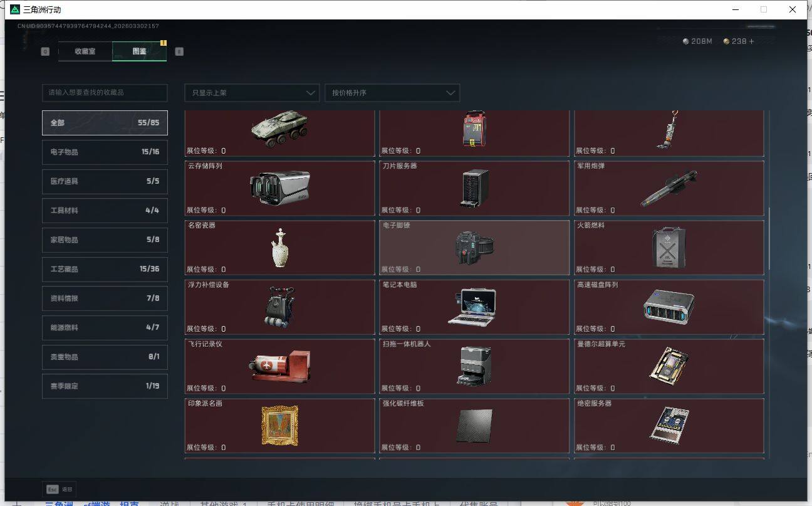This screenshot has height=506, width=812.
Task: Select the 全部 category
Action: pyautogui.click(x=105, y=123)
